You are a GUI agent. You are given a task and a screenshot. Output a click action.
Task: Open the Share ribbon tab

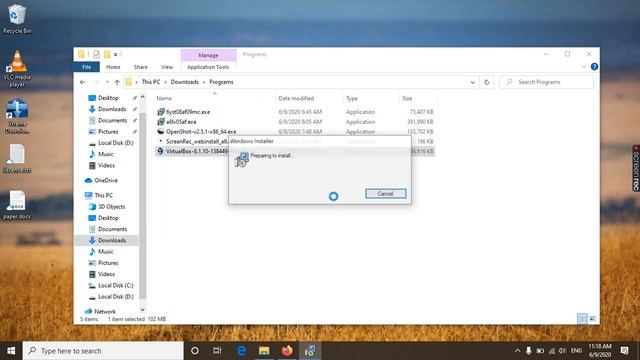point(140,67)
